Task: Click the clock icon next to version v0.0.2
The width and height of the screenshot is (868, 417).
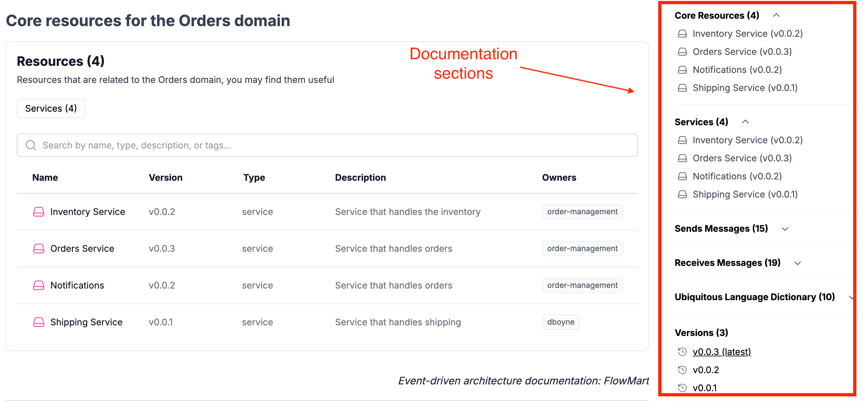Action: (682, 370)
